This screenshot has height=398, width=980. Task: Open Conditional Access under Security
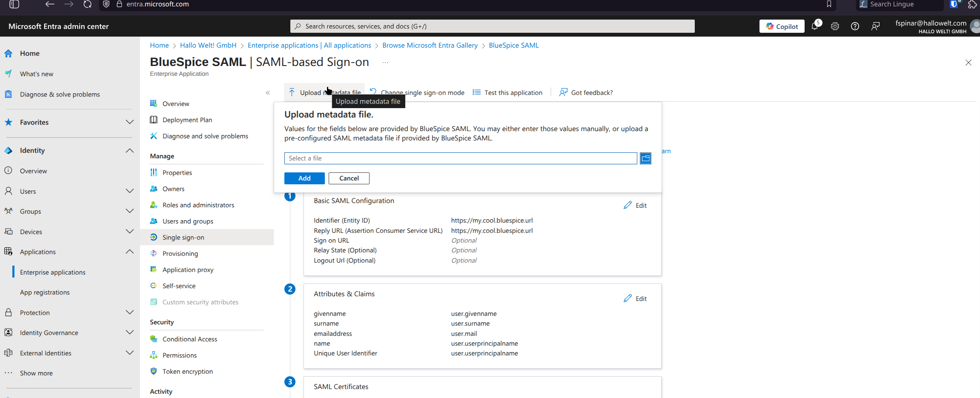click(189, 339)
